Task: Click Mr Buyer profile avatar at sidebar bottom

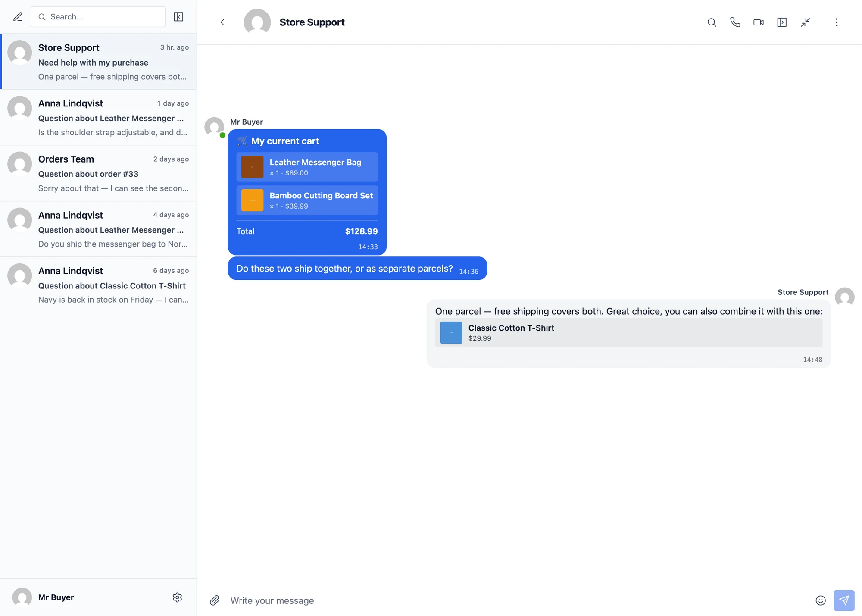Action: click(x=22, y=597)
